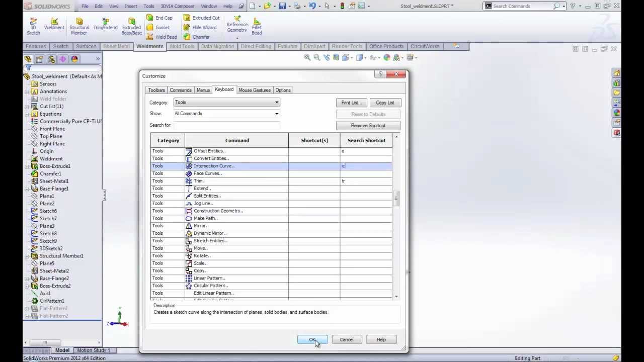The image size is (644, 362).
Task: Click the Linear Pattern command icon
Action: coord(189,278)
